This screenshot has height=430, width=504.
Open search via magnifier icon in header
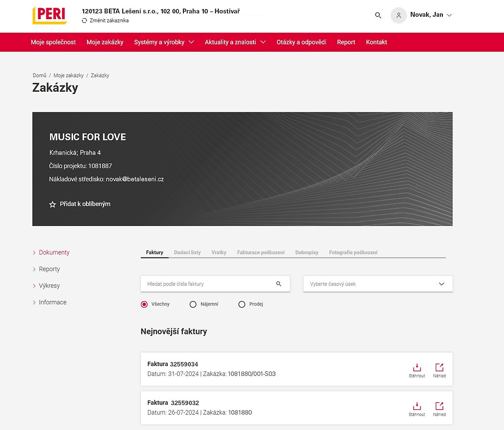378,15
